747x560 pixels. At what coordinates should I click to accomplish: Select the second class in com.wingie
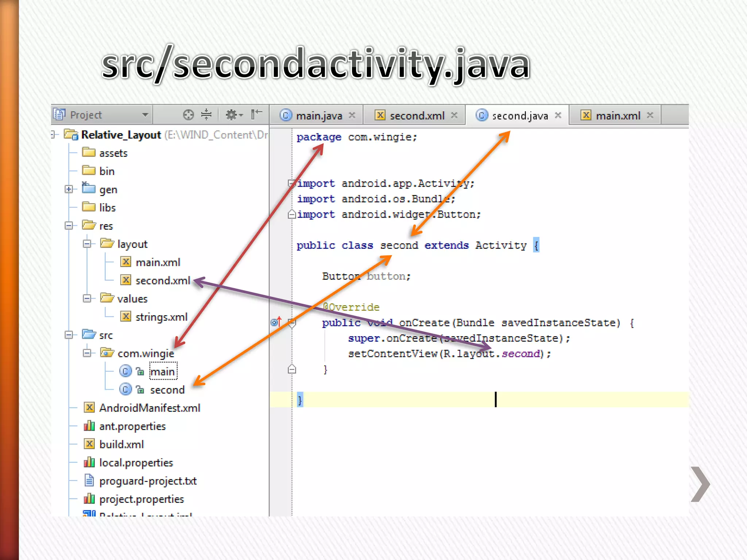(167, 390)
